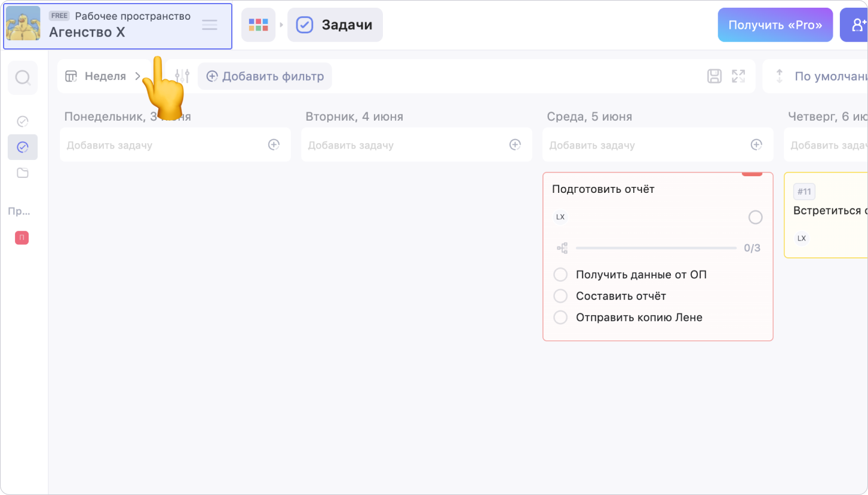The width and height of the screenshot is (868, 495).
Task: Click plus icon in Вторник add task field
Action: [x=515, y=144]
